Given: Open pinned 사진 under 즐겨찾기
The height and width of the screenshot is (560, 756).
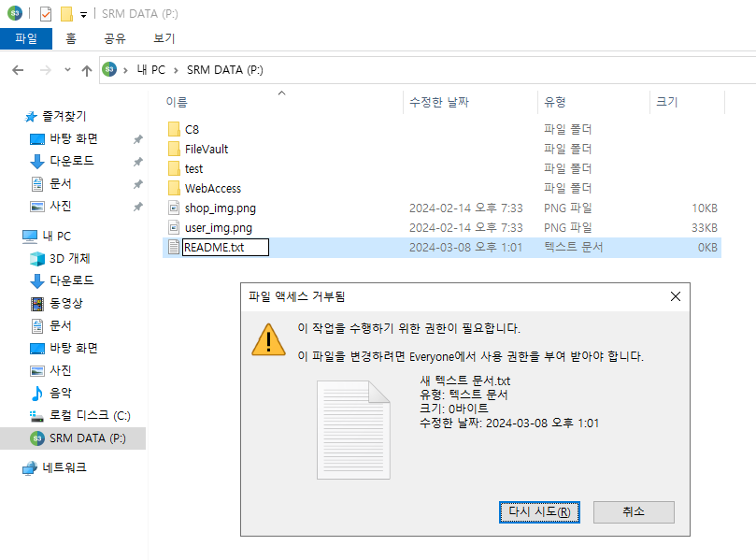Looking at the screenshot, I should [x=60, y=206].
